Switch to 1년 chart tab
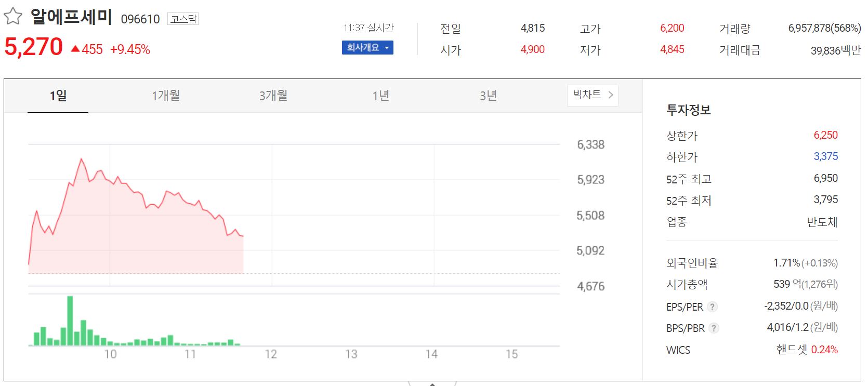Image resolution: width=868 pixels, height=386 pixels. tap(380, 96)
